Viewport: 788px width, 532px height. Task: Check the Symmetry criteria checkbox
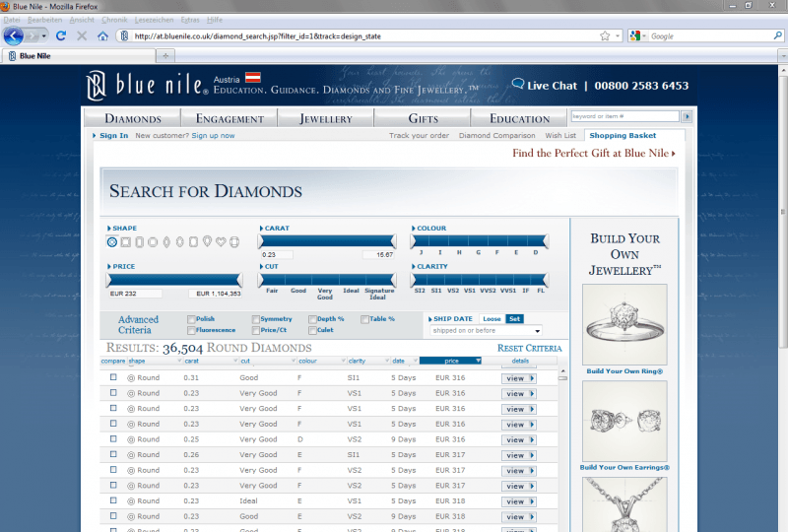256,319
